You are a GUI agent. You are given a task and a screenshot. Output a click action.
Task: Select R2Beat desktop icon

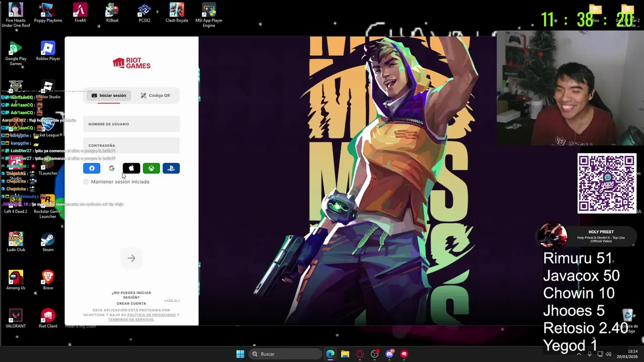(x=112, y=13)
